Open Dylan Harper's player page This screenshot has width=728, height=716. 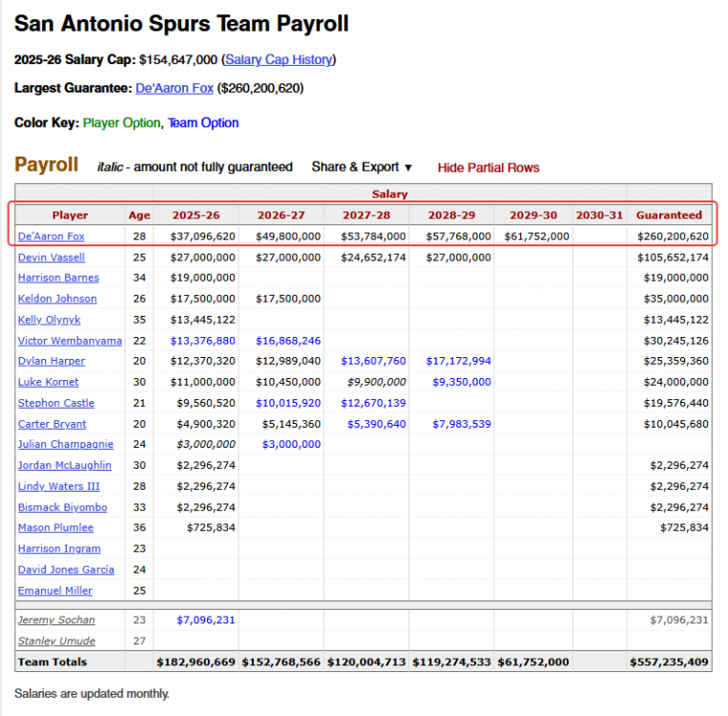[52, 361]
